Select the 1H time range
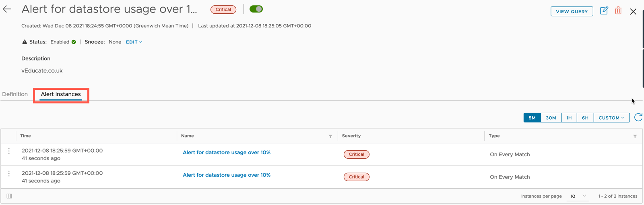 click(x=569, y=118)
